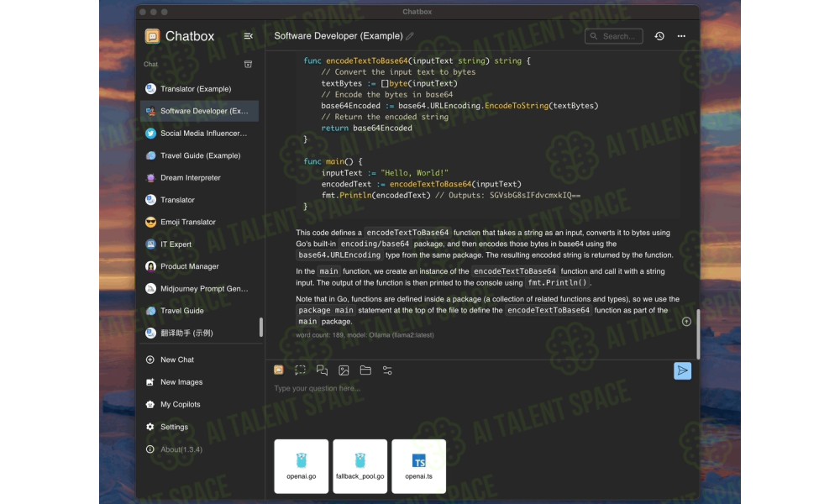Open the 翻译助手 (示例) chat

[x=199, y=333]
